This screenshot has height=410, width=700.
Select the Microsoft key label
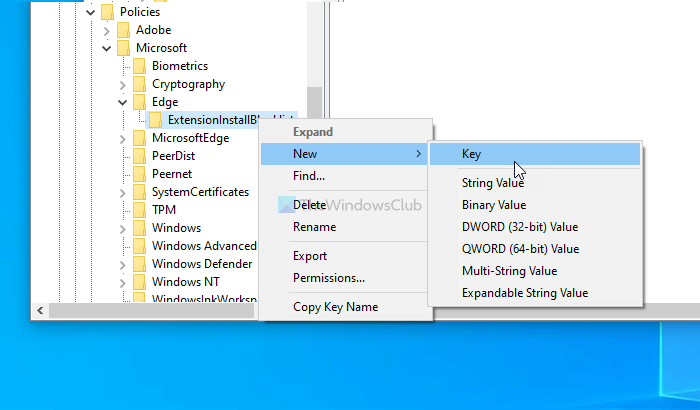(161, 48)
